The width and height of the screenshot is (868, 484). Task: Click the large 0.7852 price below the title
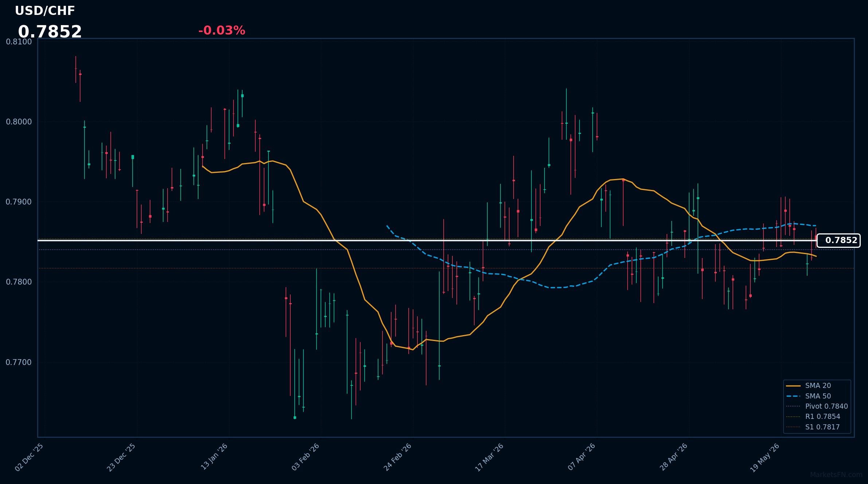point(50,32)
